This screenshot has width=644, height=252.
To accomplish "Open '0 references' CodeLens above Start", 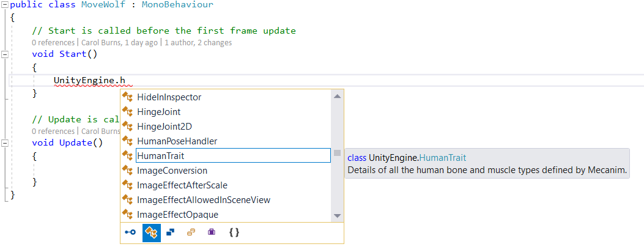I will point(54,43).
